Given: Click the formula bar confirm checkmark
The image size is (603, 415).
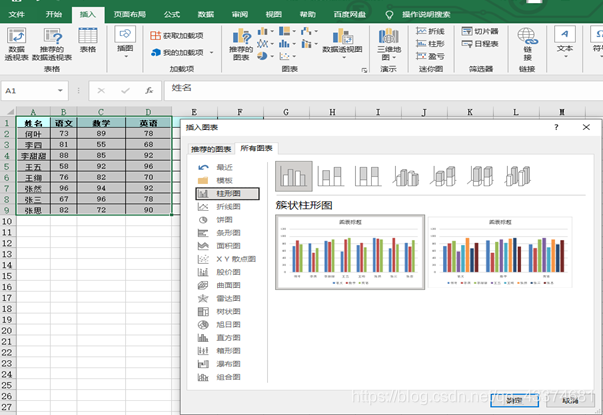Looking at the screenshot, I should tap(125, 91).
